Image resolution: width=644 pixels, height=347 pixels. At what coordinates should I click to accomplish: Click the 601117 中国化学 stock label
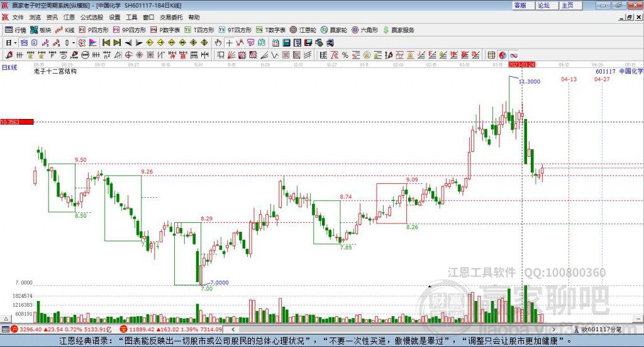tap(619, 72)
